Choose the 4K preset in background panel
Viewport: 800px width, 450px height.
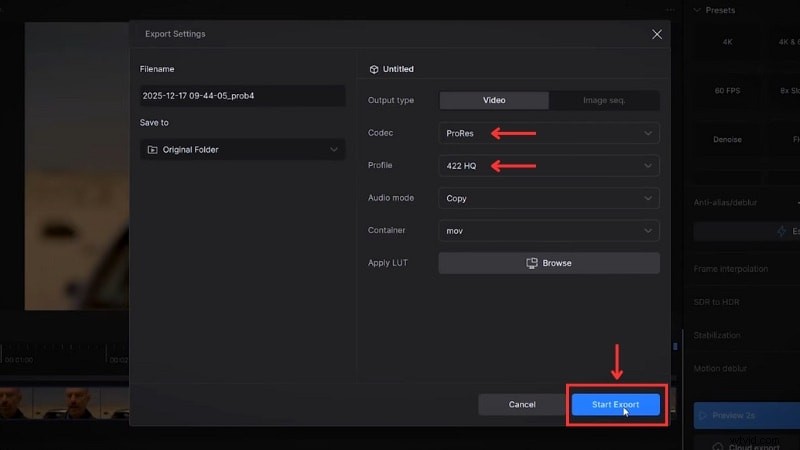(x=728, y=42)
